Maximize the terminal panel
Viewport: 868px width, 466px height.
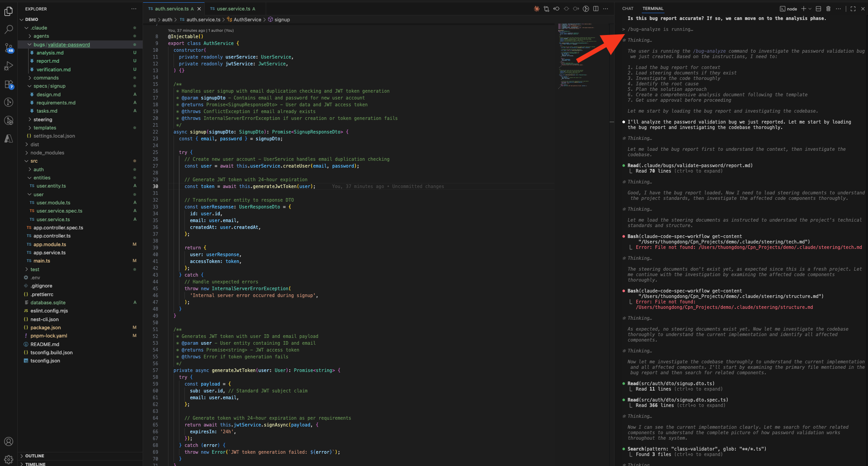point(853,9)
